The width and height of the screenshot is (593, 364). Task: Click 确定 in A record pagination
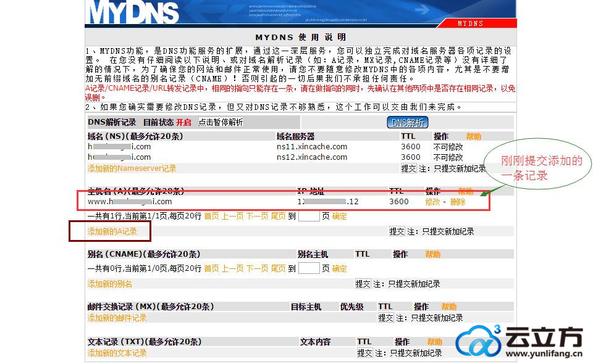point(339,216)
